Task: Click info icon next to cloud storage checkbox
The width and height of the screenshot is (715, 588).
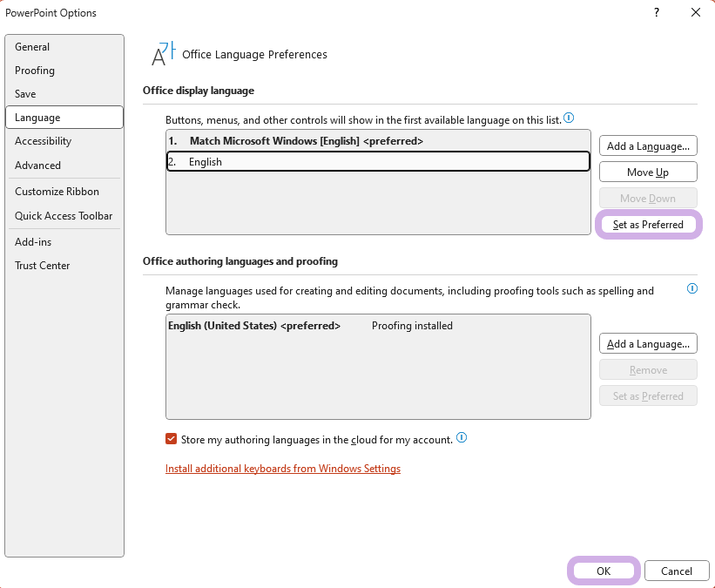Action: tap(462, 438)
